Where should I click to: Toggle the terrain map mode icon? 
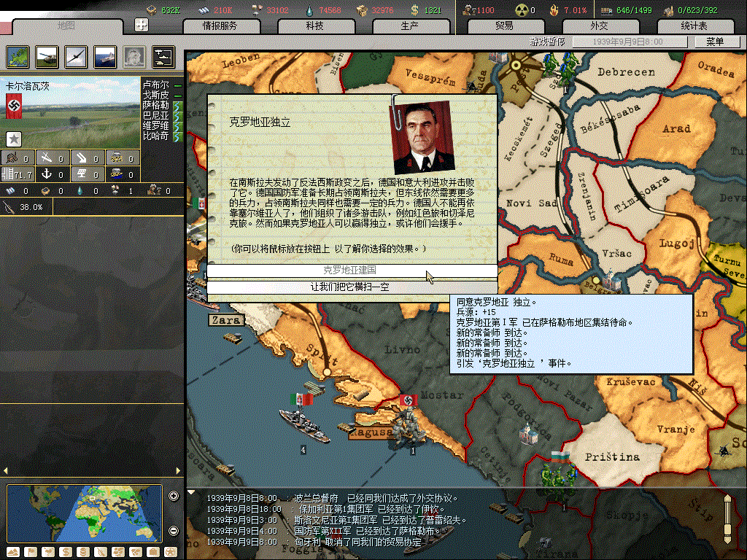12,551
